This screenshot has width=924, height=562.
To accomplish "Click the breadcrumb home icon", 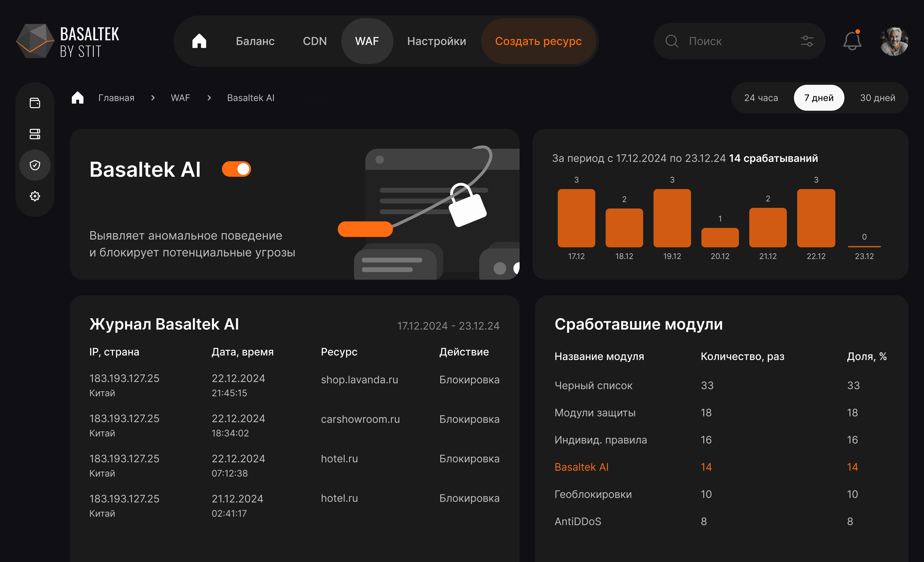I will point(78,98).
